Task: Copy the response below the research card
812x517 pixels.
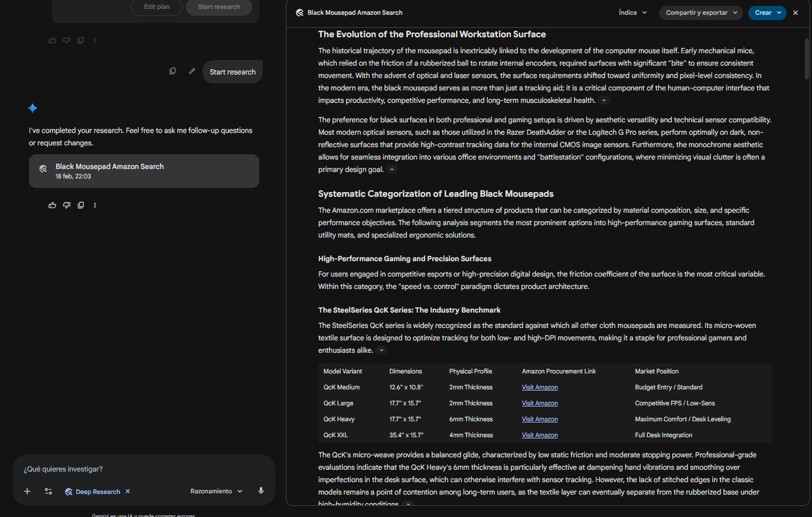Action: [81, 205]
